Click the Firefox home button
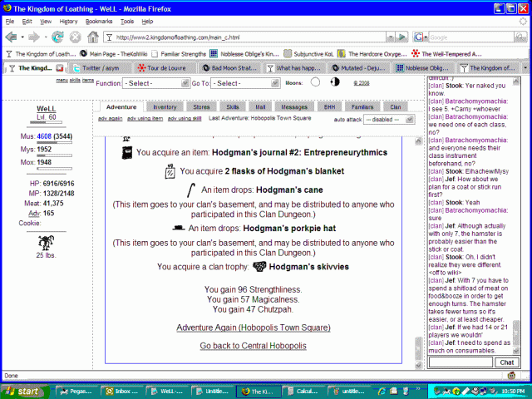Screen dimensions: 532x399 point(93,37)
